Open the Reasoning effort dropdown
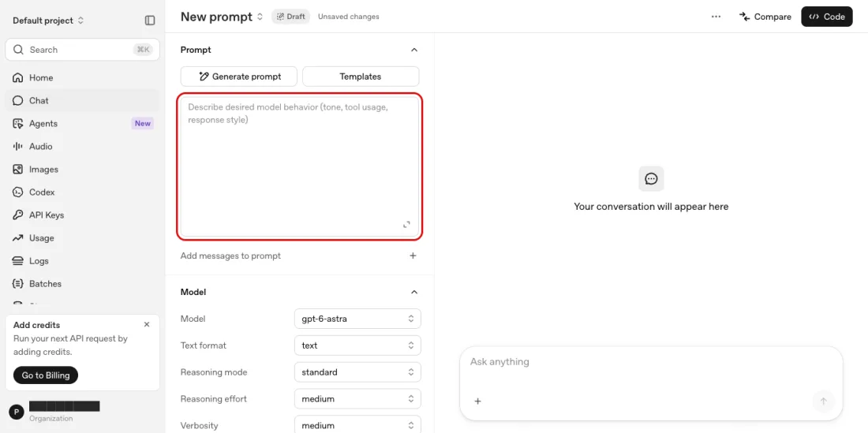This screenshot has width=868, height=433. pyautogui.click(x=357, y=399)
